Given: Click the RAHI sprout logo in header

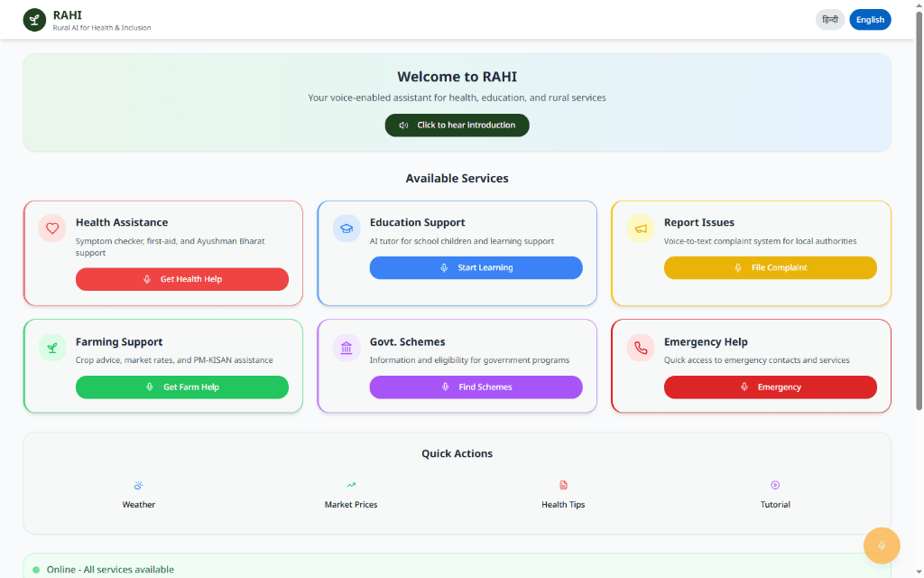Looking at the screenshot, I should [34, 20].
